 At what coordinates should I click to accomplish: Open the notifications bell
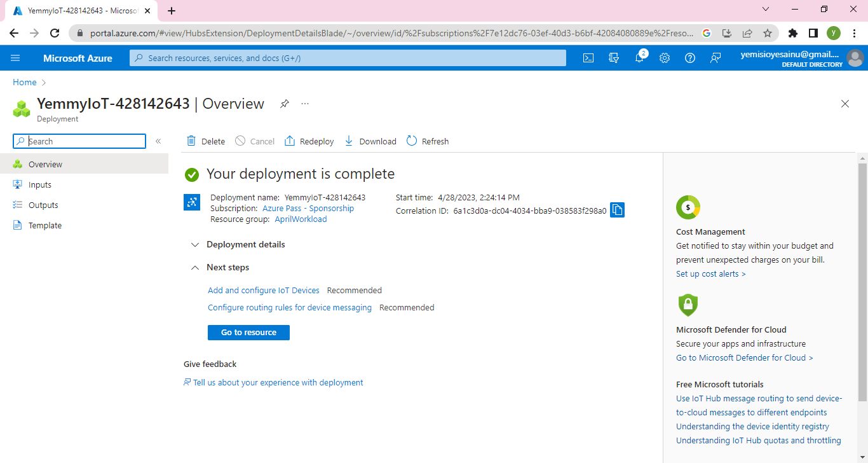(x=639, y=58)
